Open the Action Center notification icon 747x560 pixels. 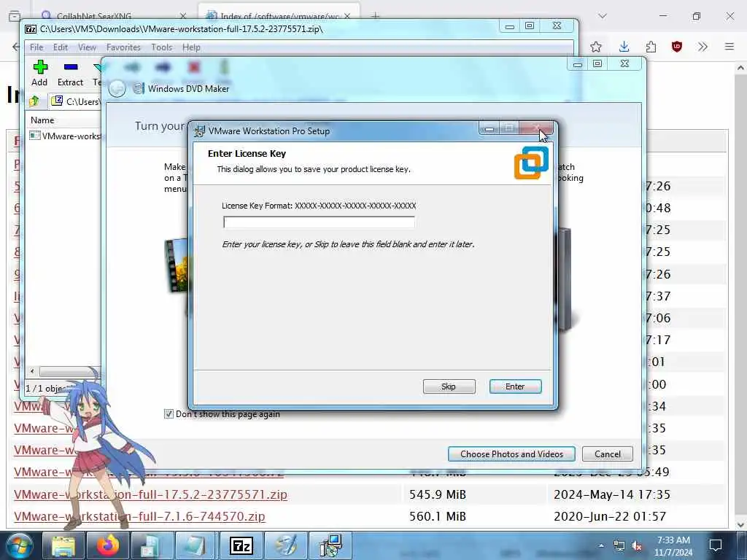click(x=715, y=545)
